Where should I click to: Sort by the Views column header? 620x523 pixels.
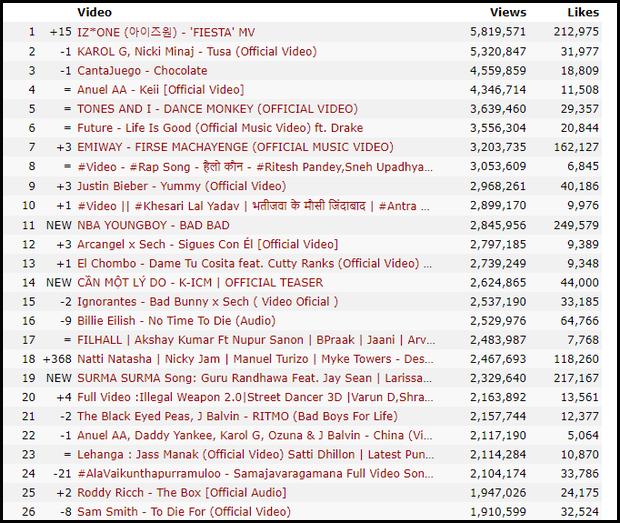coord(507,12)
